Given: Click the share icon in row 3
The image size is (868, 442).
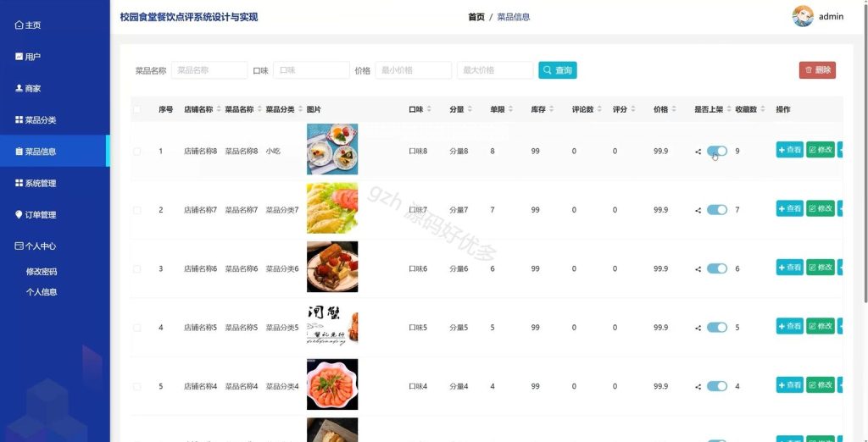Looking at the screenshot, I should click(698, 269).
